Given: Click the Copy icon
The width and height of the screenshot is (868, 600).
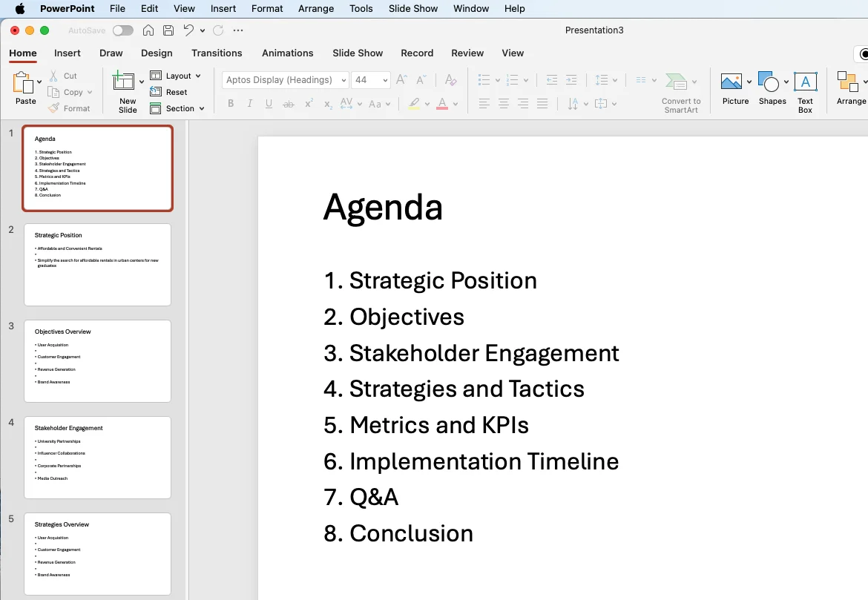Looking at the screenshot, I should coord(53,92).
